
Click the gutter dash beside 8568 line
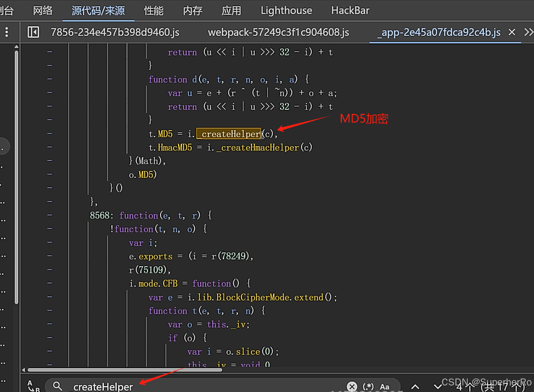click(x=50, y=215)
